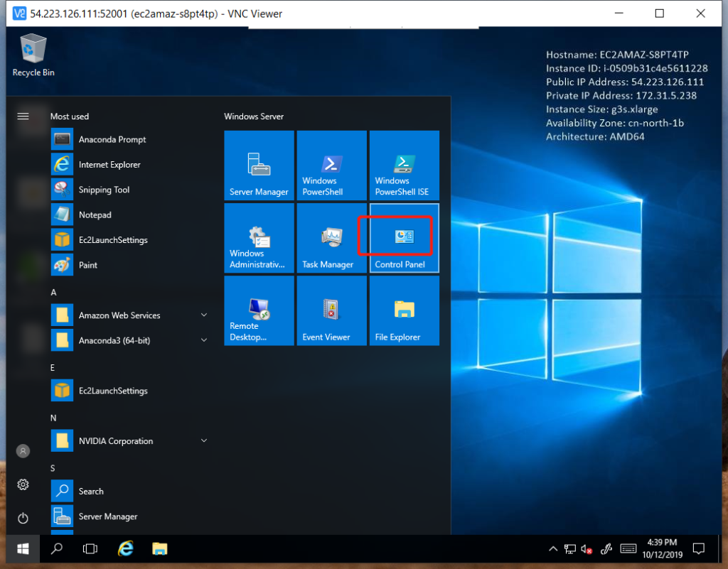The height and width of the screenshot is (569, 728).
Task: Open Internet Explorer from the taskbar
Action: pos(126,548)
